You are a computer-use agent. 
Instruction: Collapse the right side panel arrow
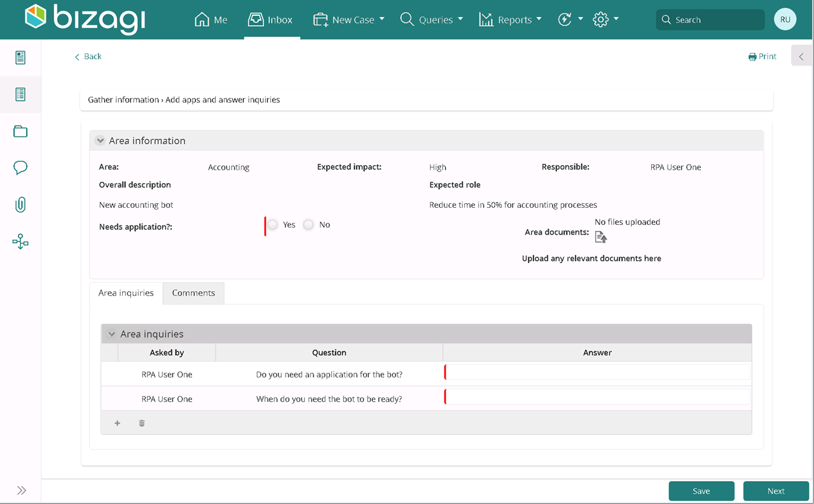point(801,57)
